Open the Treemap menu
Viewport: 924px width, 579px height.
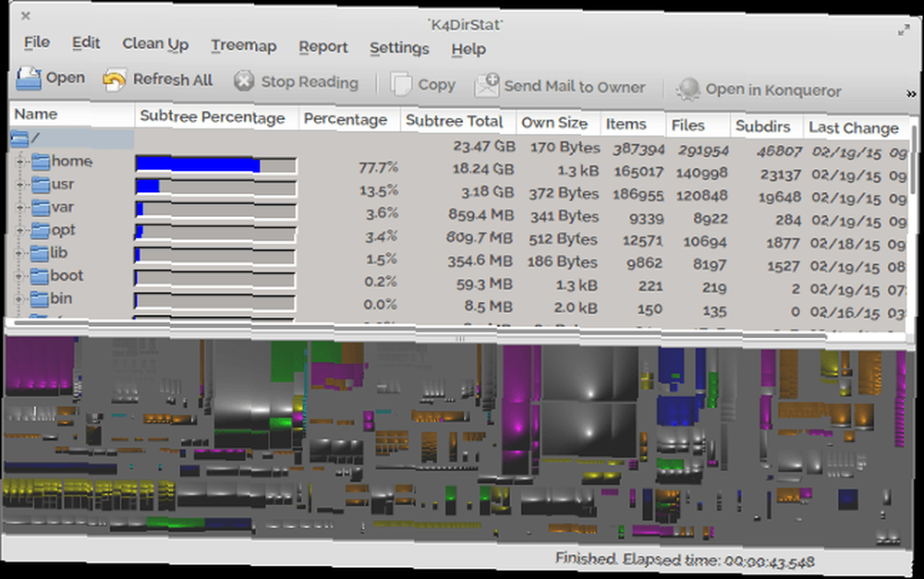point(243,46)
